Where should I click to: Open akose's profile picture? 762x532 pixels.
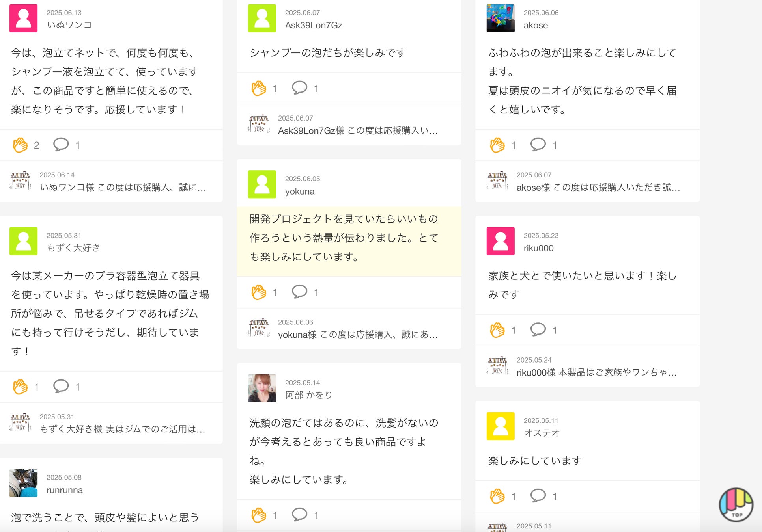501,18
